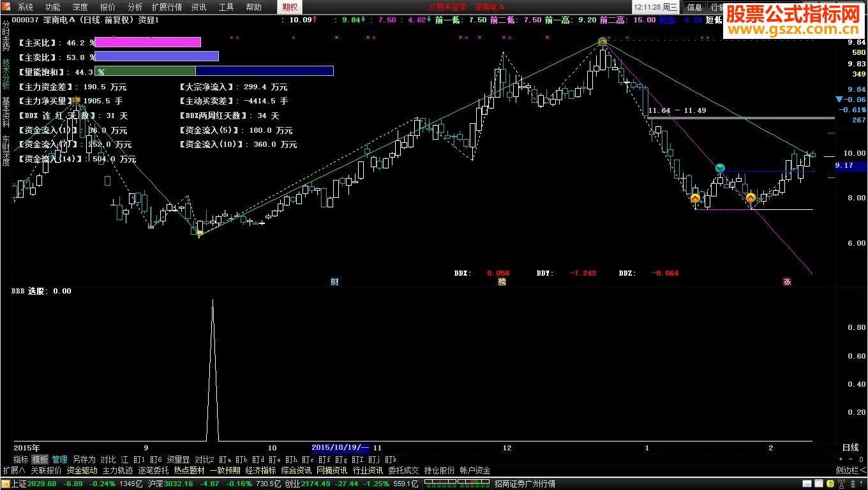Image resolution: width=868 pixels, height=490 pixels.
Task: Click the left orange up-arrow buy signal
Action: [695, 198]
